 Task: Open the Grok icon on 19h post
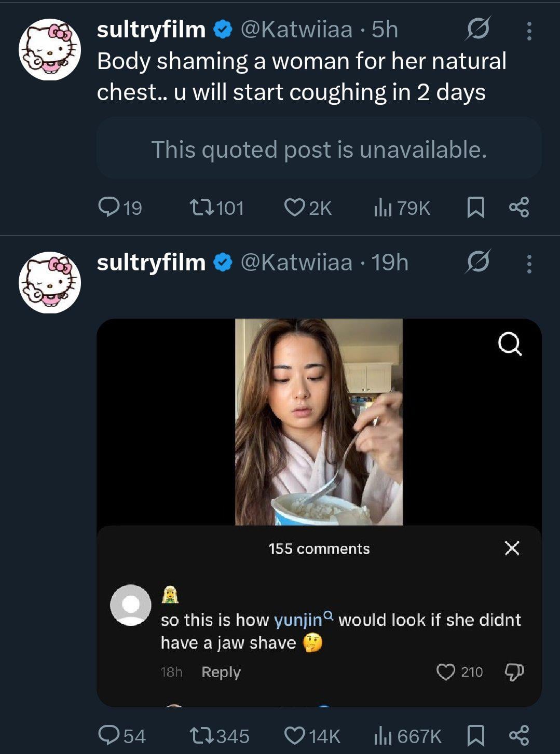tap(477, 262)
